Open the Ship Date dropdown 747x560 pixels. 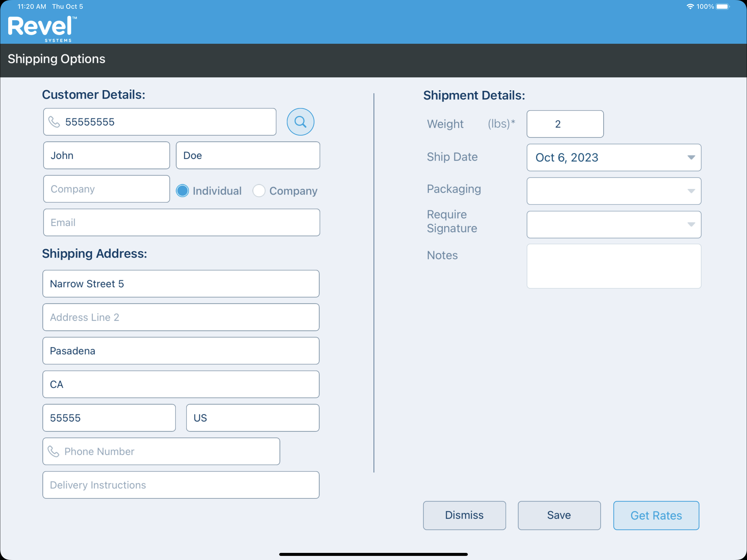tap(614, 157)
